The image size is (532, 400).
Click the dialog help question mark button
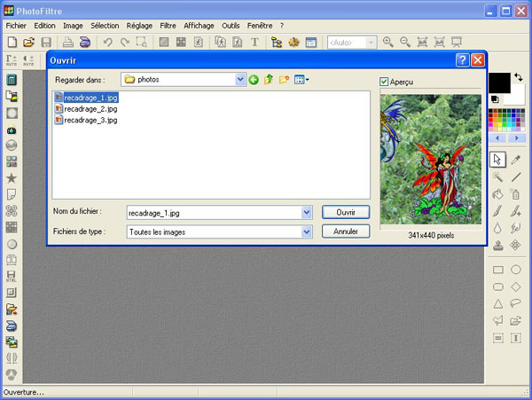click(462, 60)
